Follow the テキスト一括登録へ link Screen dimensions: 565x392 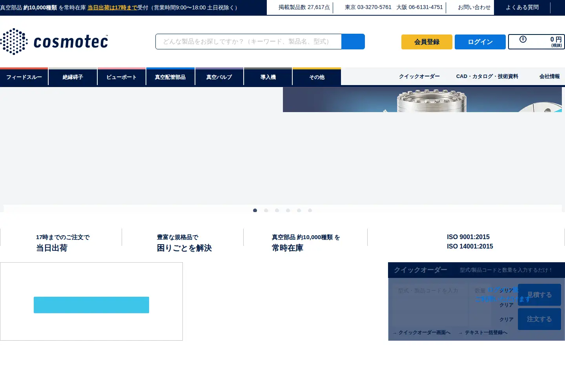pyautogui.click(x=486, y=332)
